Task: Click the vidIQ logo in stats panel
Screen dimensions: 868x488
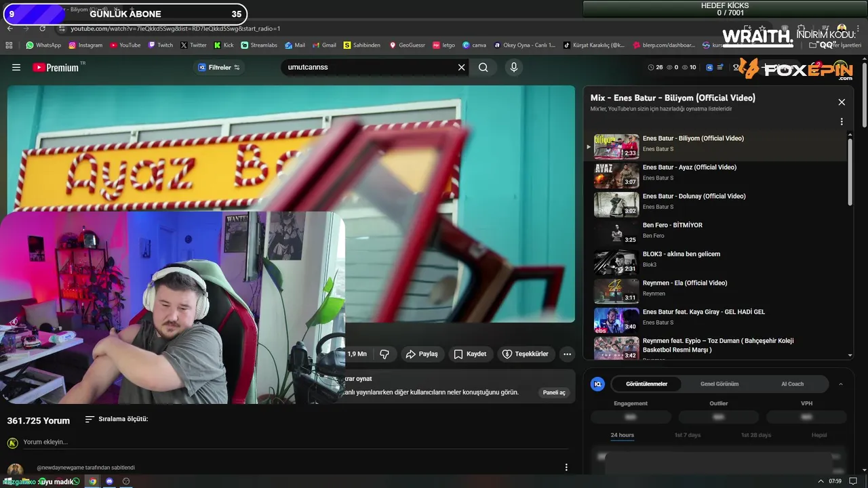Action: click(x=597, y=384)
